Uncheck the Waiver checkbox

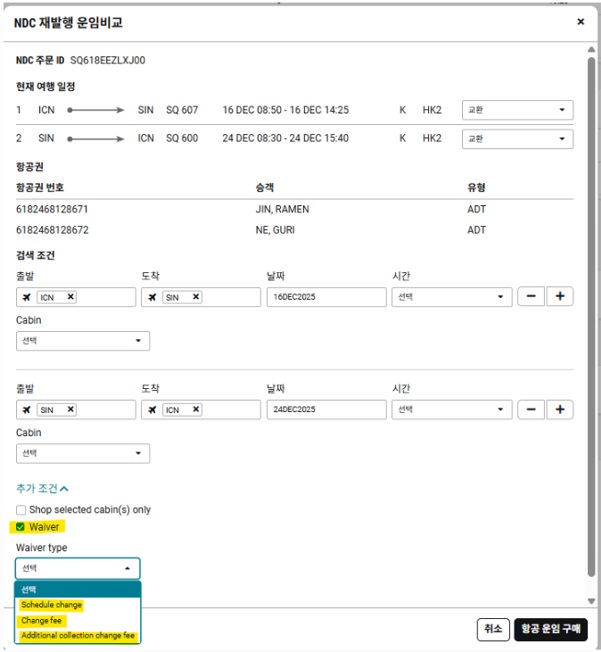[20, 527]
